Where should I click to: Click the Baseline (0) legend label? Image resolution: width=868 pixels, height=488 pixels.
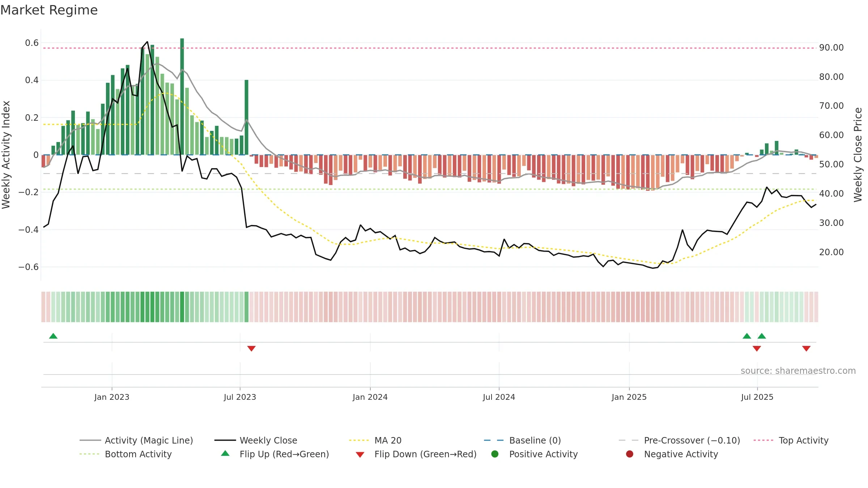(535, 440)
